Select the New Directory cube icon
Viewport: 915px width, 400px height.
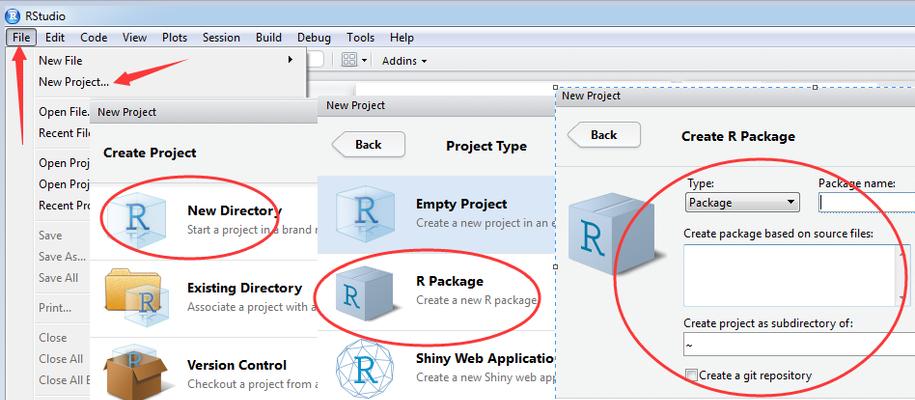click(x=138, y=220)
